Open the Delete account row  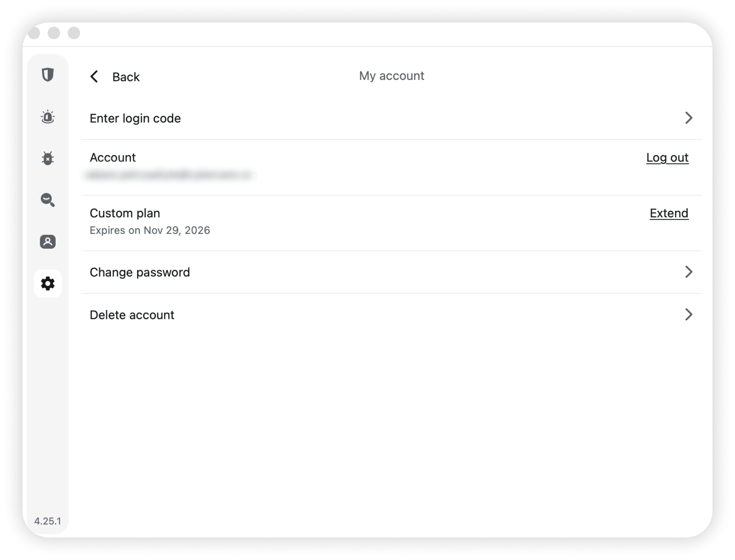(x=132, y=315)
